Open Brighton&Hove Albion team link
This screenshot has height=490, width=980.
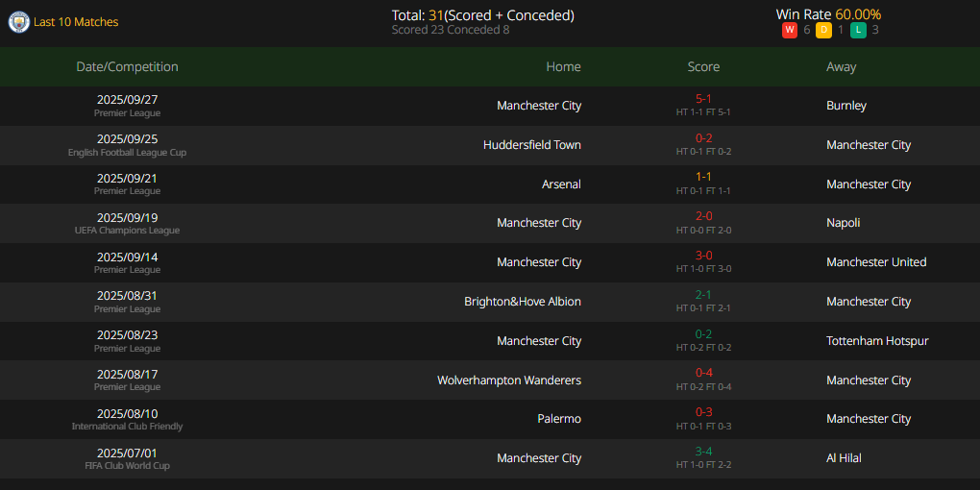click(522, 302)
